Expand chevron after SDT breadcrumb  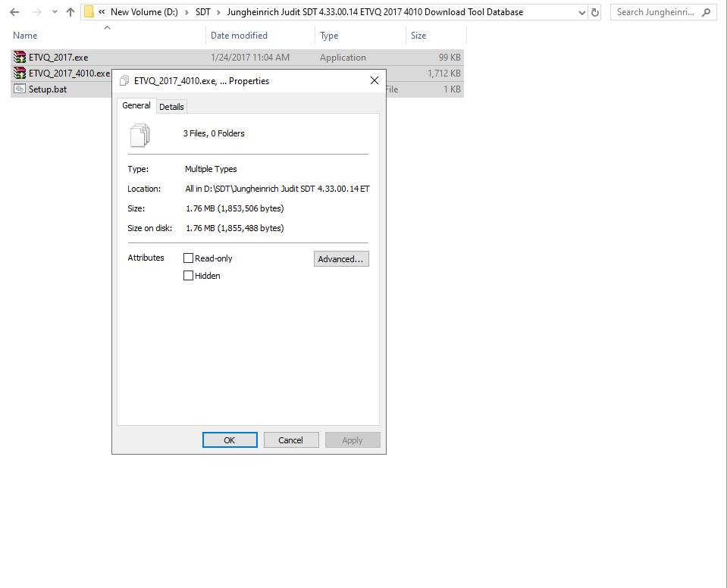tap(218, 13)
